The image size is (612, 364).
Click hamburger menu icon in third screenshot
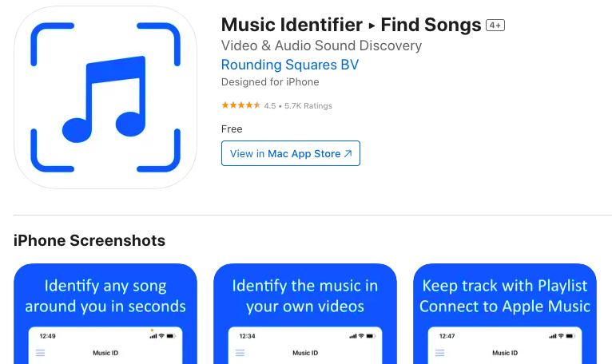pyautogui.click(x=440, y=353)
